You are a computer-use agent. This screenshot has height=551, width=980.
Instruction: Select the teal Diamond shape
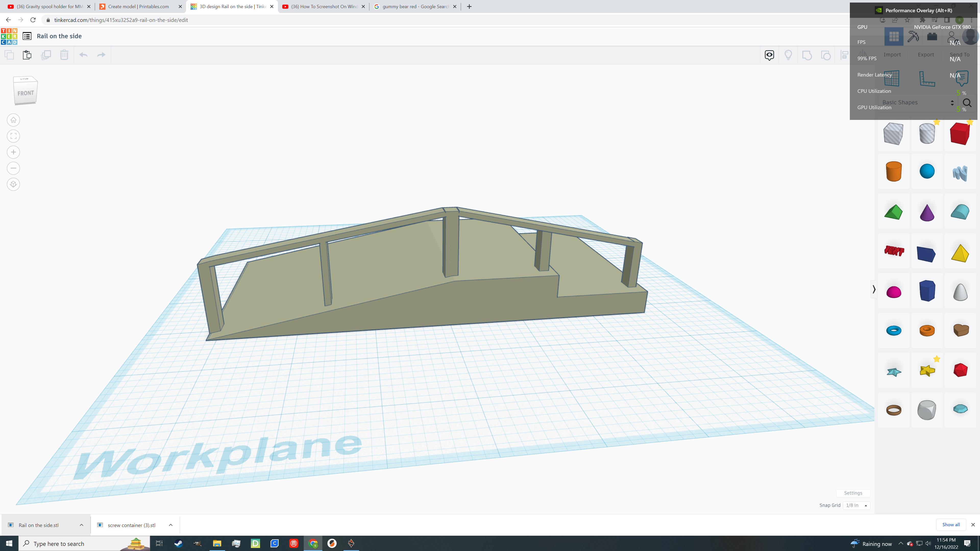coord(960,409)
